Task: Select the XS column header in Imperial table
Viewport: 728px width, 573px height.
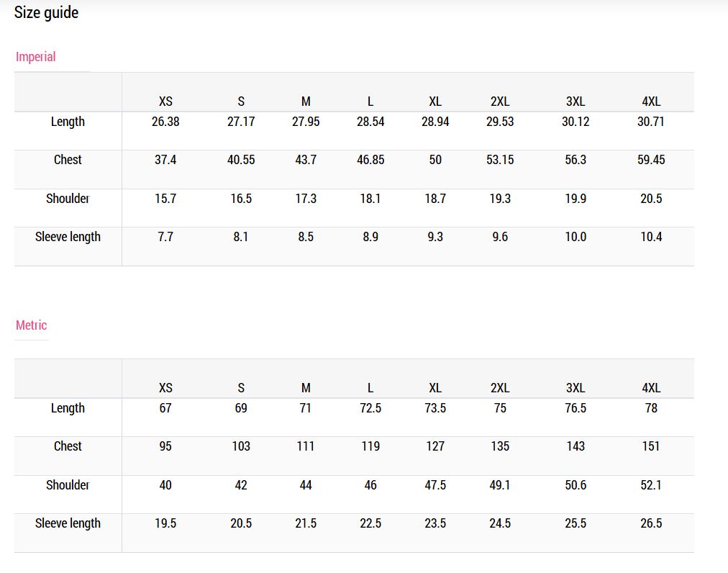Action: pyautogui.click(x=165, y=101)
